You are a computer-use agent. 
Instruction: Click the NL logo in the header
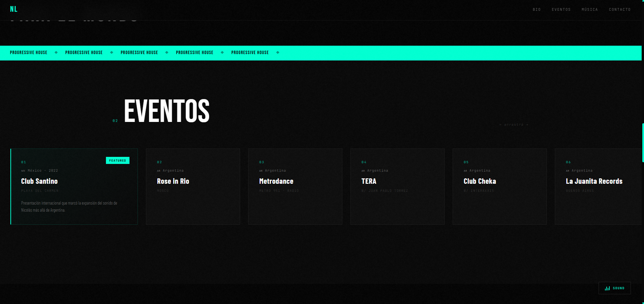[13, 9]
